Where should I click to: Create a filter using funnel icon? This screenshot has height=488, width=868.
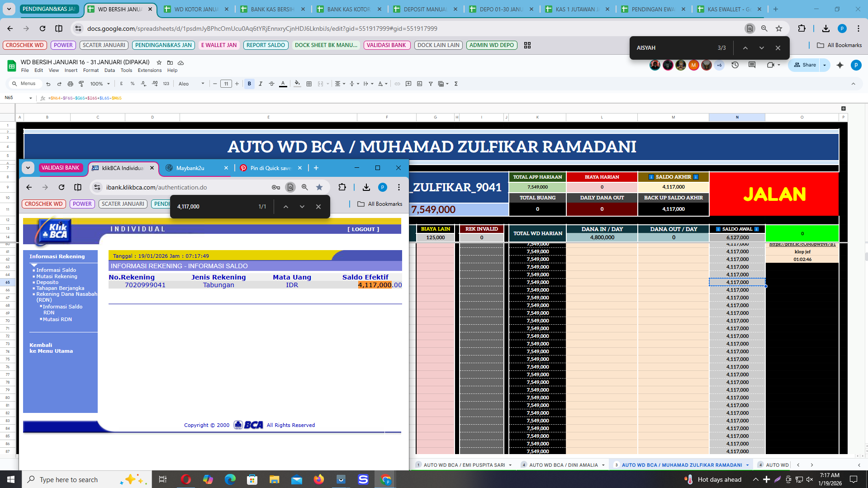(431, 84)
